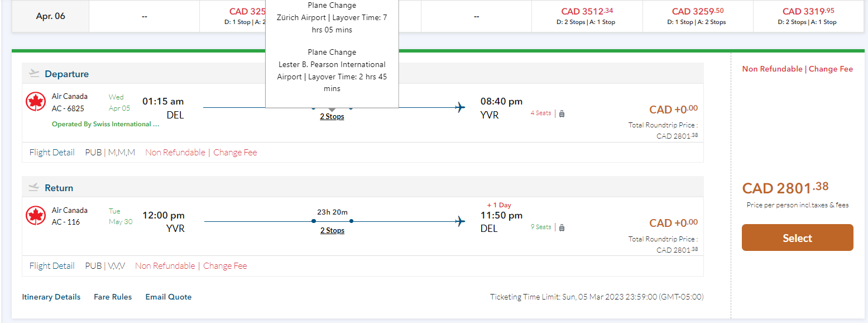Click the plane icon beside Return heading

click(34, 187)
